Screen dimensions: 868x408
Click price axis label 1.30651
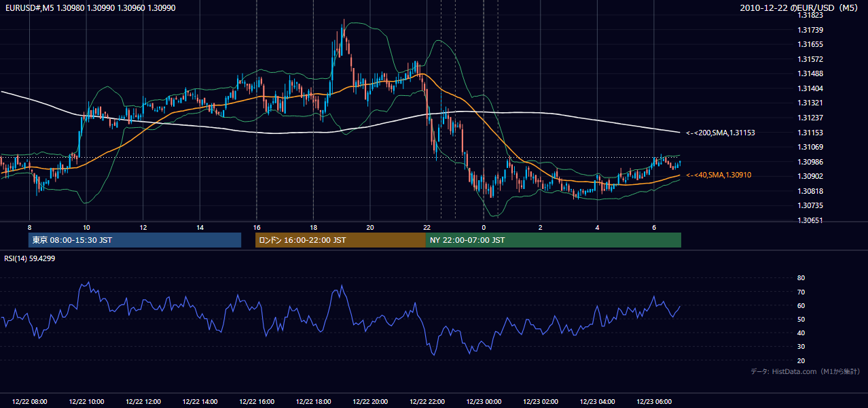[x=810, y=220]
